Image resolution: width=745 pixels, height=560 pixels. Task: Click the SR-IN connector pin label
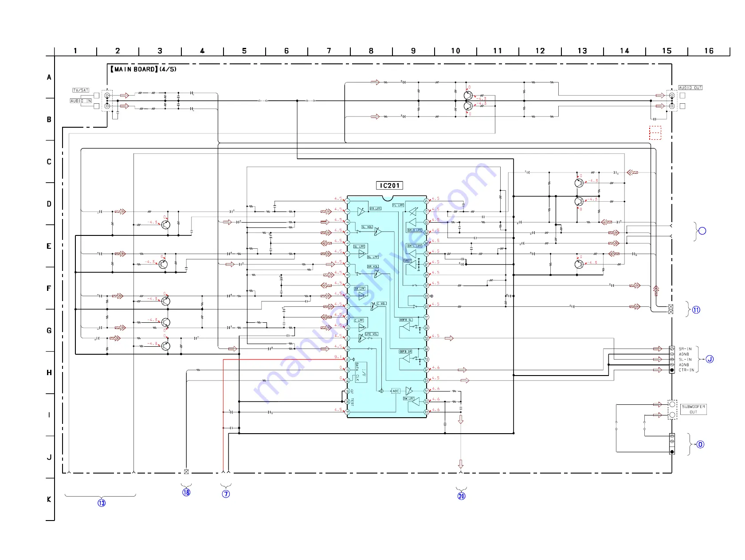(685, 349)
